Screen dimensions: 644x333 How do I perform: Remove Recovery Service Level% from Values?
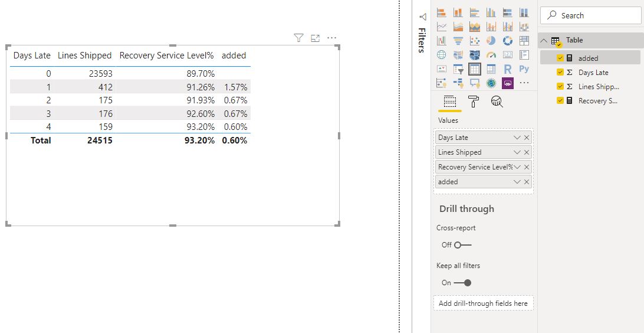pyautogui.click(x=527, y=167)
